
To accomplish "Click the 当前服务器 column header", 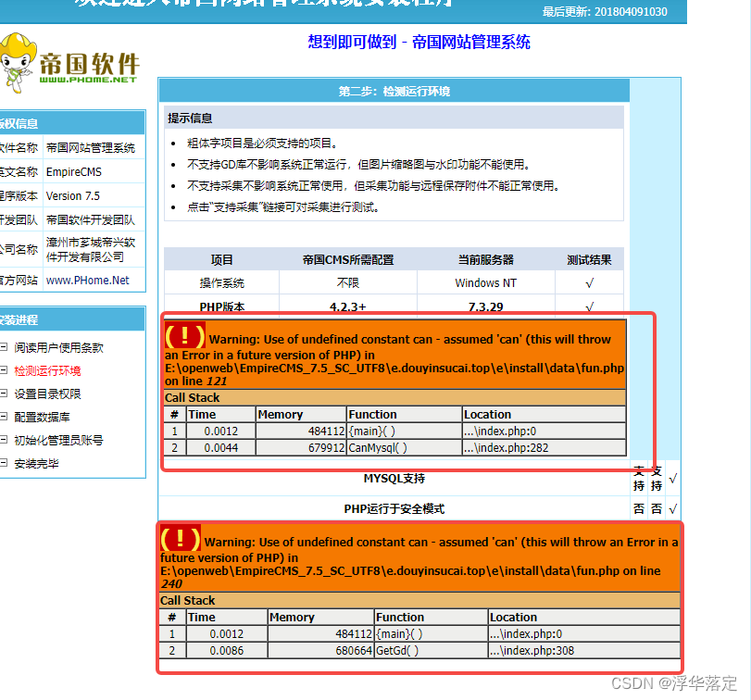I will pos(485,259).
